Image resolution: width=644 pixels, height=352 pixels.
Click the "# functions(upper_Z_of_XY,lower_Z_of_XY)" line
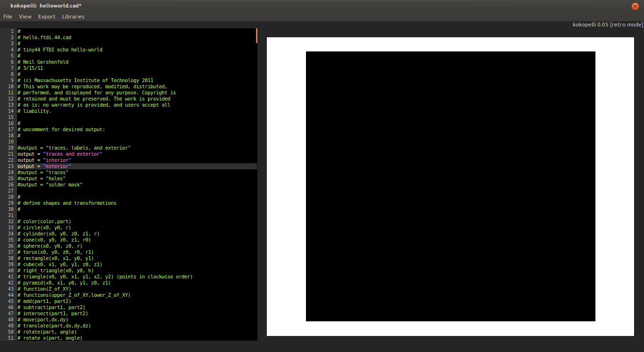(74, 295)
